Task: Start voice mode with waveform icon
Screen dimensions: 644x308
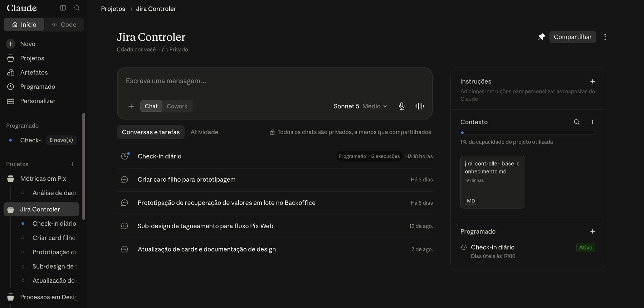Action: [x=419, y=106]
